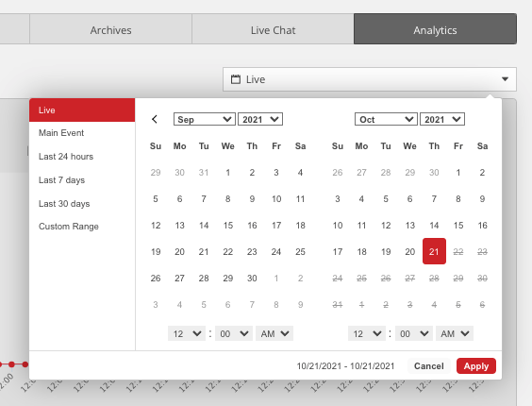532x406 pixels.
Task: Open the right calendar 2021 year dropdown
Action: 442,119
